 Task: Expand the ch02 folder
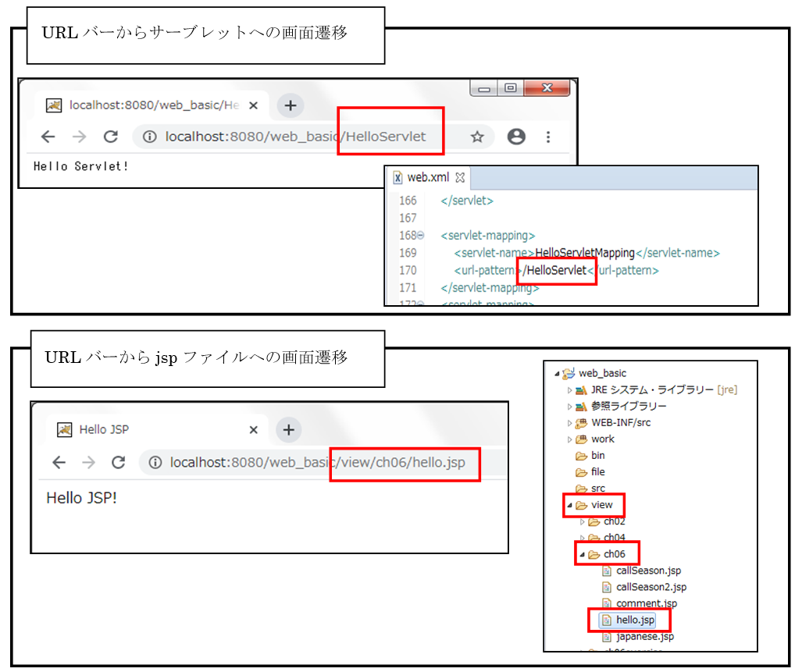(582, 521)
